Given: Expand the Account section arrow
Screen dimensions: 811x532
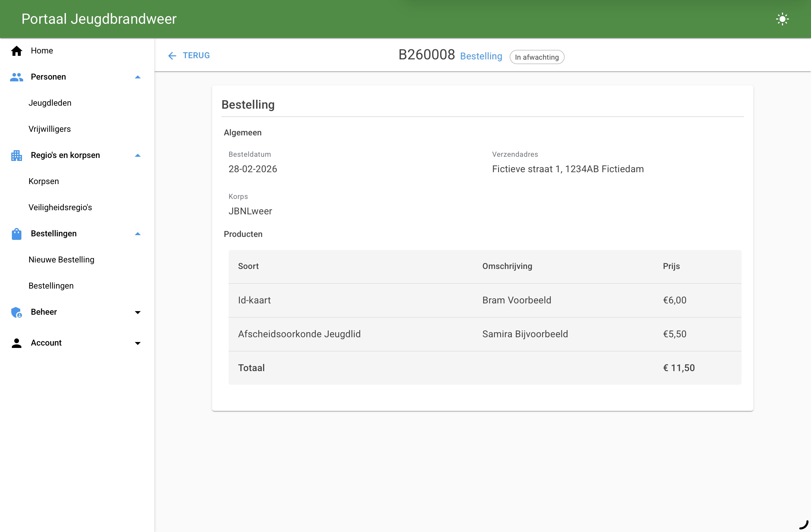Looking at the screenshot, I should [x=138, y=343].
